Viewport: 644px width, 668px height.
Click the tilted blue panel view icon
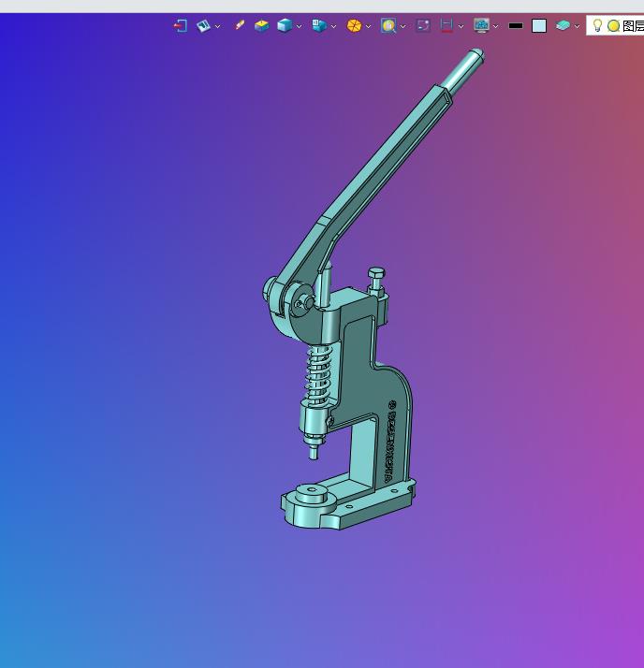click(203, 25)
